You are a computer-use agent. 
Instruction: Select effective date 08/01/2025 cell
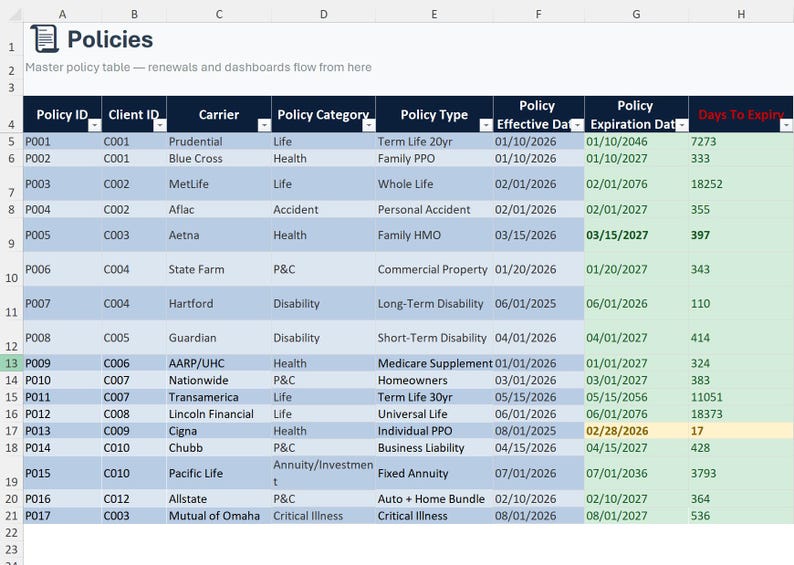(538, 431)
